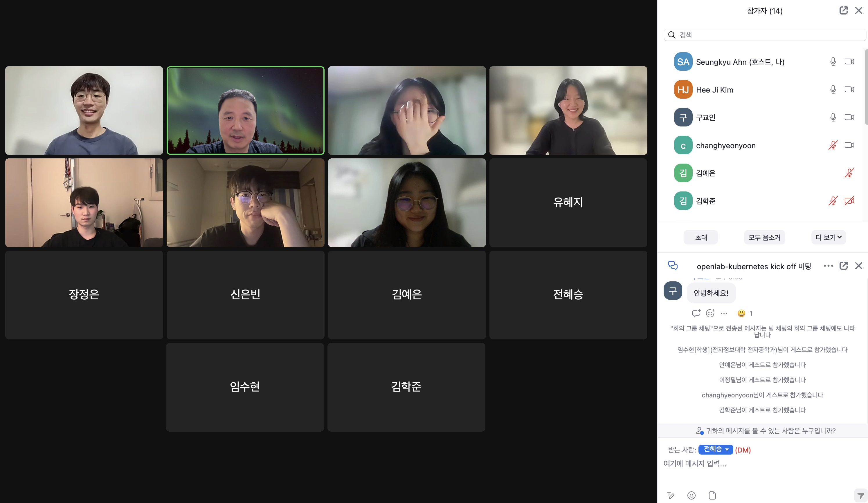Image resolution: width=868 pixels, height=503 pixels.
Task: Unmute changhyeonyoon's microphone
Action: point(833,145)
